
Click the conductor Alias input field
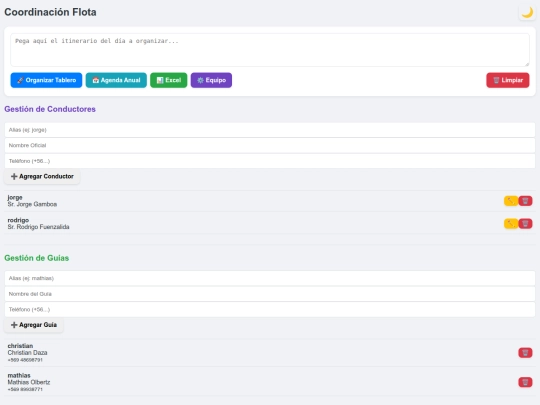point(270,130)
